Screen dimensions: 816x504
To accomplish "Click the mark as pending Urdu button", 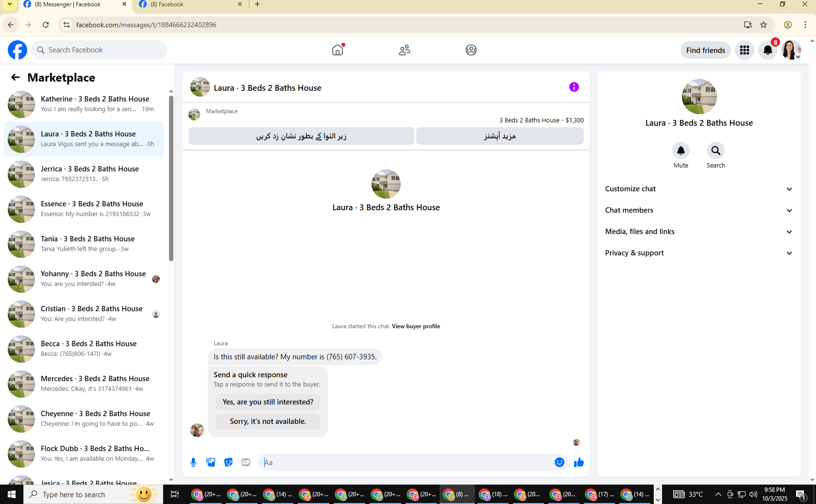I will pos(301,136).
